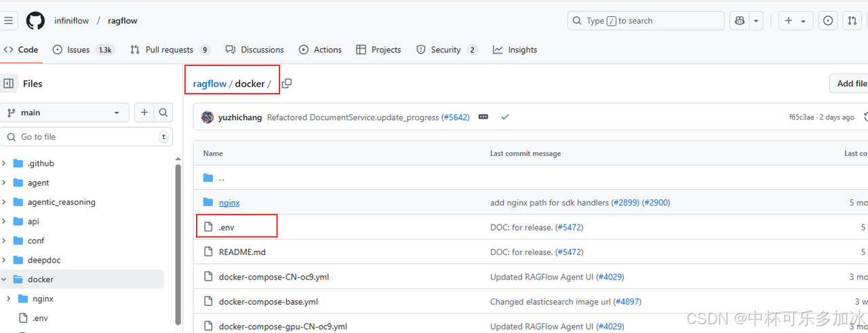Switch to the Discussions tab
This screenshot has height=333, width=868.
point(255,50)
